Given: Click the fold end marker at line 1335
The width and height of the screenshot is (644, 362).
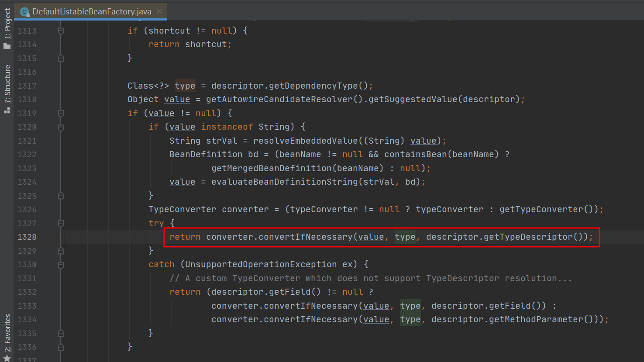Looking at the screenshot, I should pos(61,333).
